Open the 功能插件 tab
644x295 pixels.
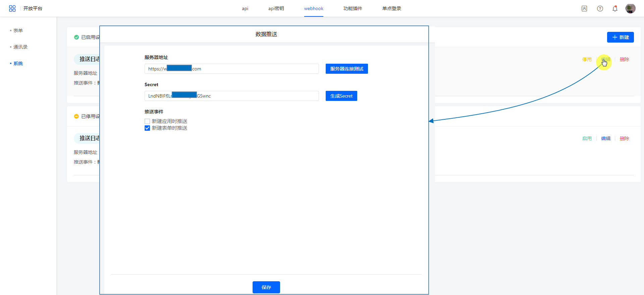(353, 9)
